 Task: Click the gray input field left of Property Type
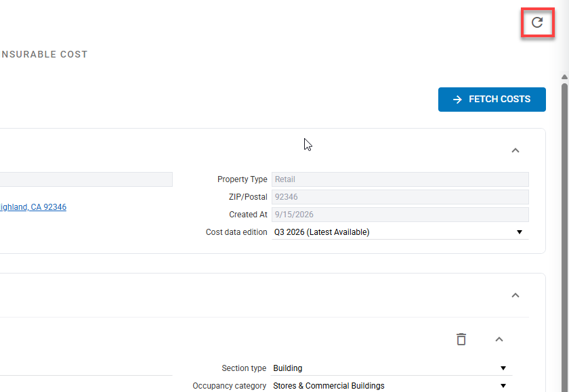coord(86,179)
